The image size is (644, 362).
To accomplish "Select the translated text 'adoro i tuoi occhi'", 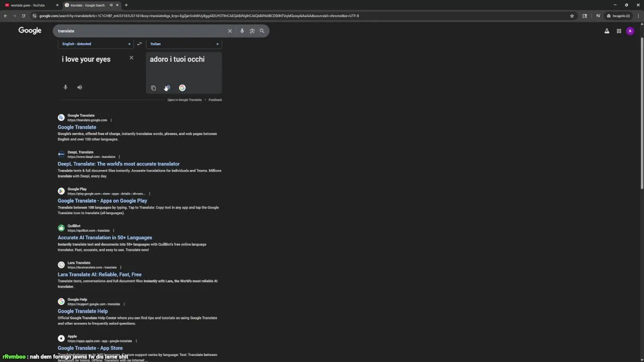I will (x=177, y=59).
